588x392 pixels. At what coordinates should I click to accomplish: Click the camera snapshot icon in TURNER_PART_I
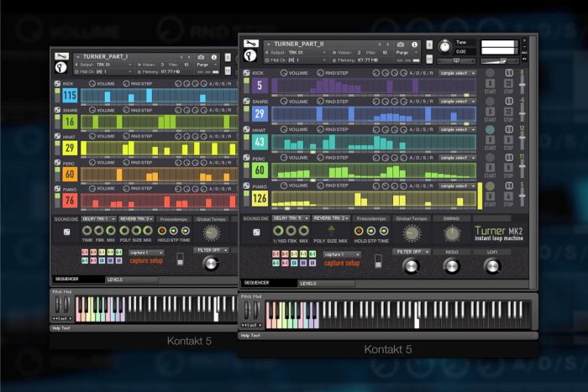click(201, 57)
